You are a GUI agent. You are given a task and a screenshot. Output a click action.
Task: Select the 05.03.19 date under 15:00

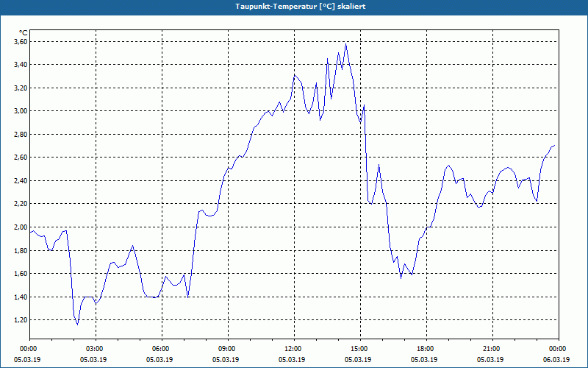tap(358, 360)
